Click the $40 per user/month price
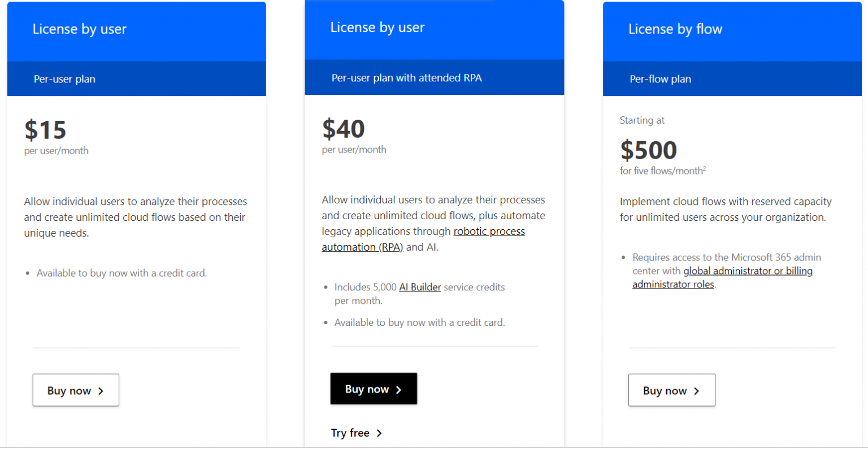 (342, 129)
